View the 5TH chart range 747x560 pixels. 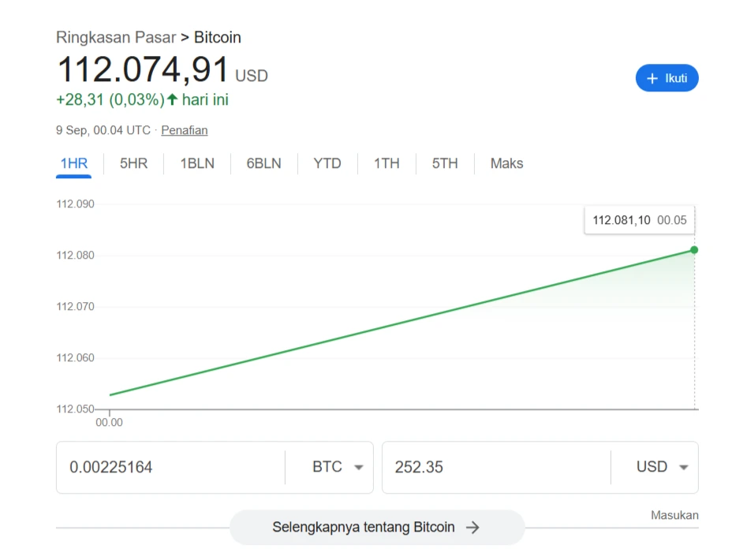[444, 163]
